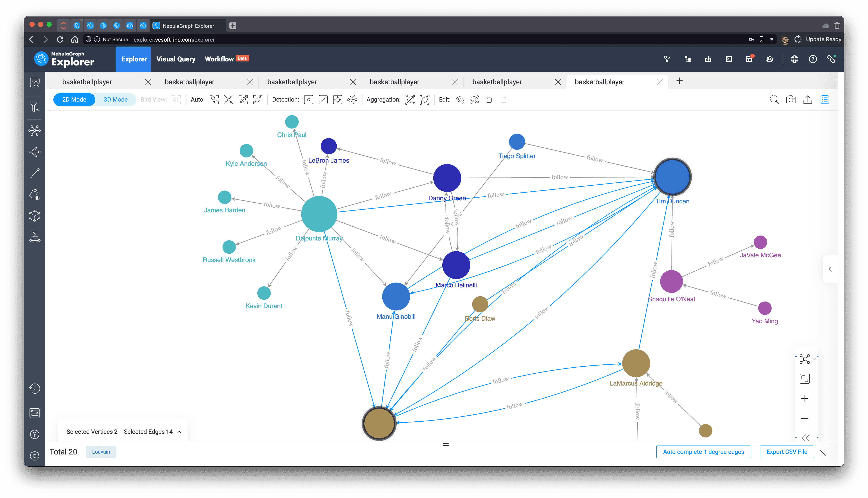Viewport: 868px width, 498px height.
Task: Click the graph search magnifier icon
Action: click(774, 99)
